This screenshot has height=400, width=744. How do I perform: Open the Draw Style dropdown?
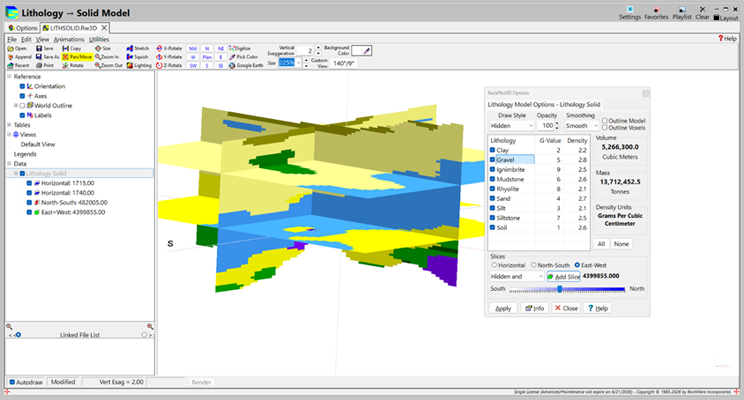512,126
